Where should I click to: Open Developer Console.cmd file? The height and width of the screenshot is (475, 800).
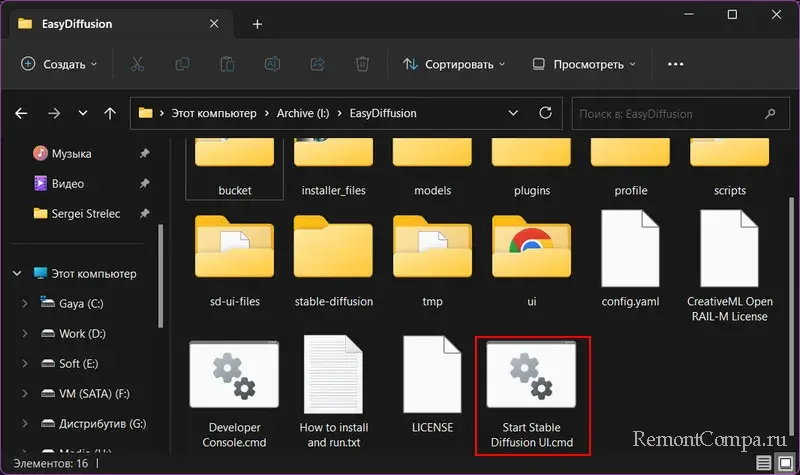235,392
